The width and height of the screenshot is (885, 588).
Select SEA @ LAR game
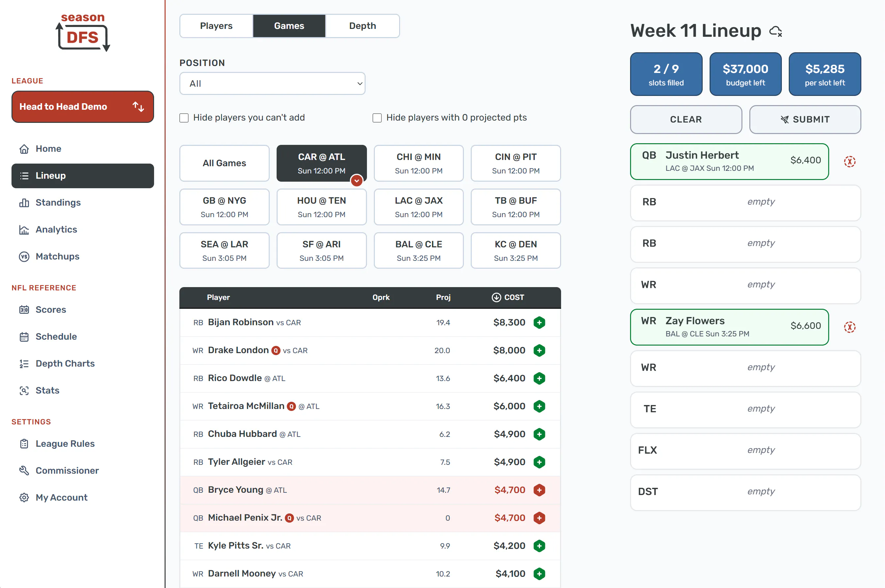[x=224, y=251]
